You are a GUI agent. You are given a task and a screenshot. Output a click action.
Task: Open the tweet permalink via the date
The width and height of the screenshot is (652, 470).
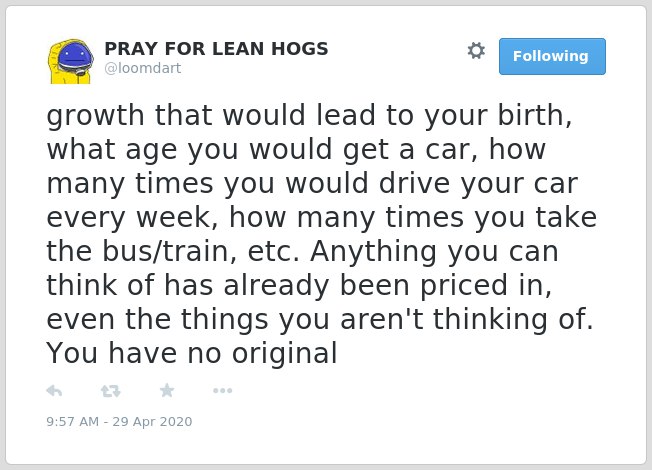coord(119,421)
